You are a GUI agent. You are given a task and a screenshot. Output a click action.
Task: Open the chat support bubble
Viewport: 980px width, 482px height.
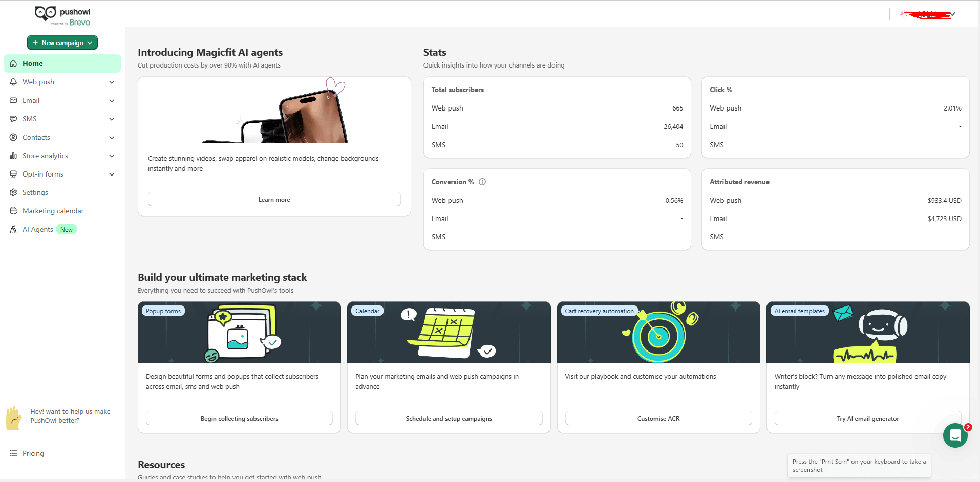point(955,435)
